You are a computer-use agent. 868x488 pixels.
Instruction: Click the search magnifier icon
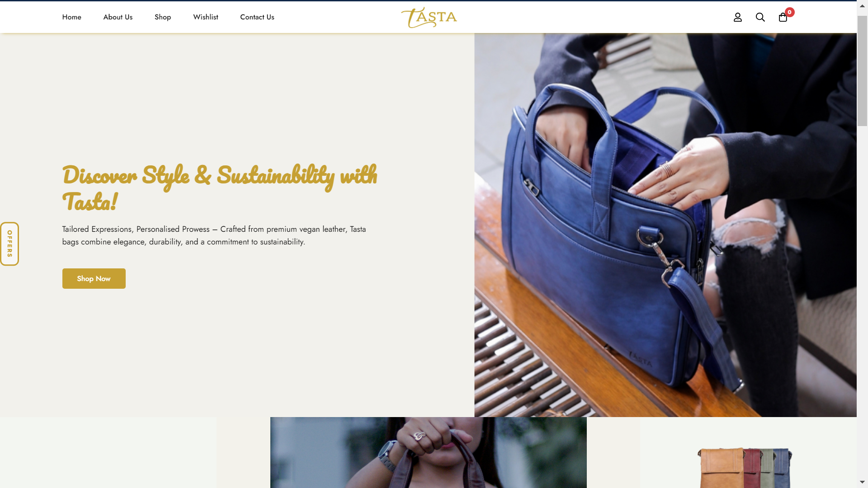click(760, 17)
